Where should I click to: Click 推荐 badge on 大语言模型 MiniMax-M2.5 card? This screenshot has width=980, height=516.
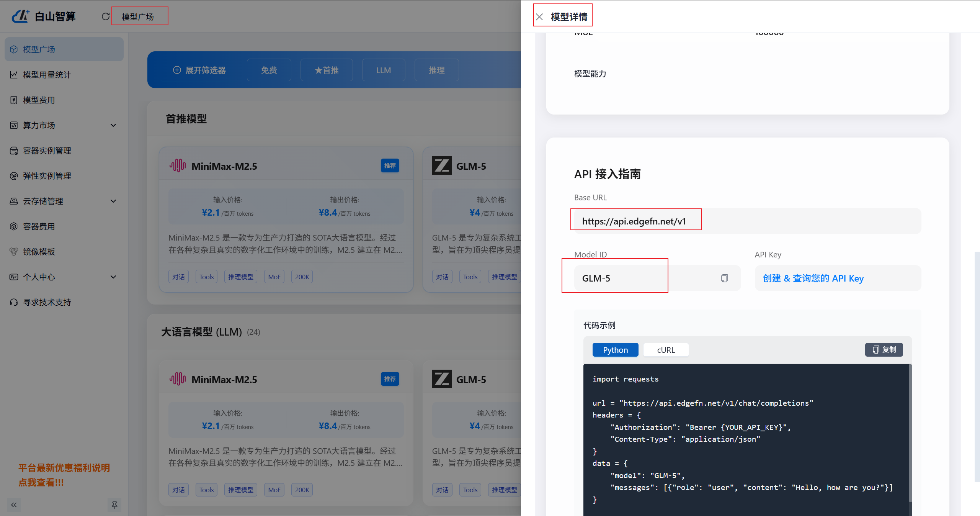[390, 379]
